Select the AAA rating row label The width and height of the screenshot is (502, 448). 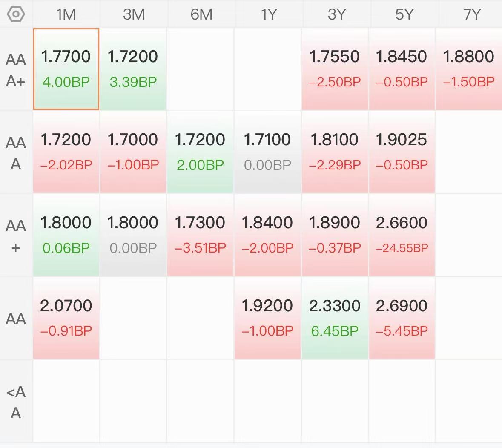pyautogui.click(x=16, y=153)
